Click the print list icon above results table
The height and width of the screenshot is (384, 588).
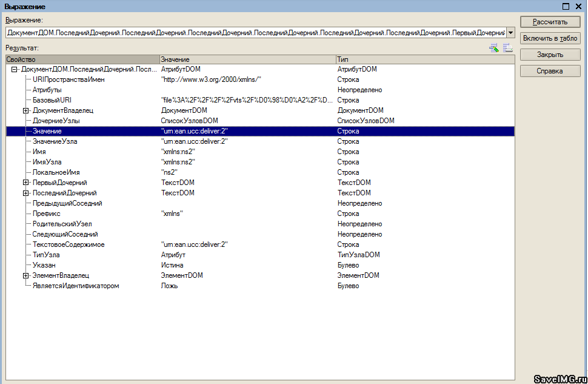click(508, 49)
